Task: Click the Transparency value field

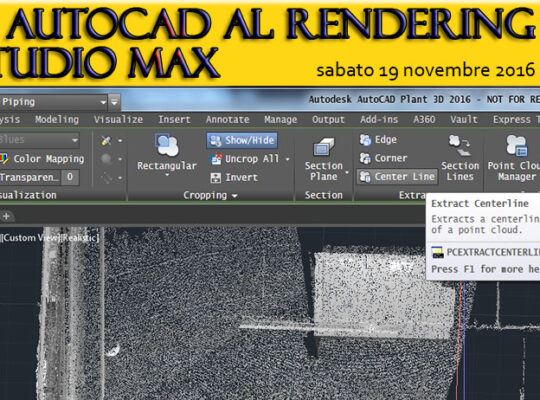Action: (70, 177)
